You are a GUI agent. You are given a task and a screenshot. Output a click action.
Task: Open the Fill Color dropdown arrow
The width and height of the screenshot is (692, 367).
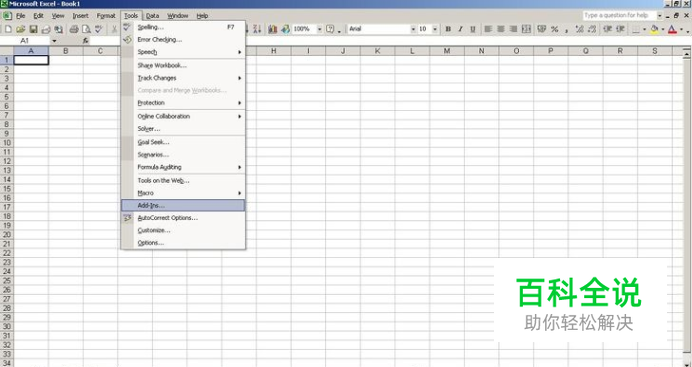coord(662,29)
